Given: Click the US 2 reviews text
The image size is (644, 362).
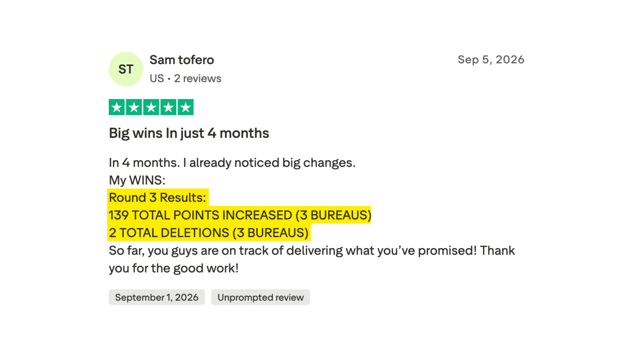Looking at the screenshot, I should pyautogui.click(x=185, y=78).
